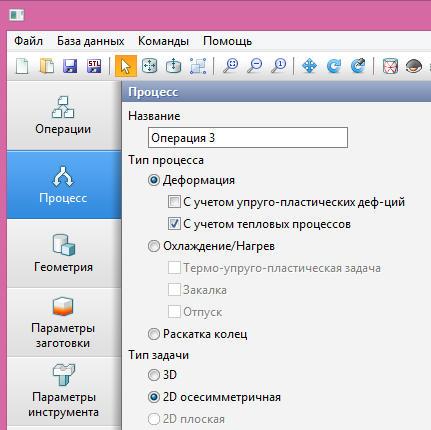Save project using floppy disk icon
The height and width of the screenshot is (430, 431).
(70, 66)
